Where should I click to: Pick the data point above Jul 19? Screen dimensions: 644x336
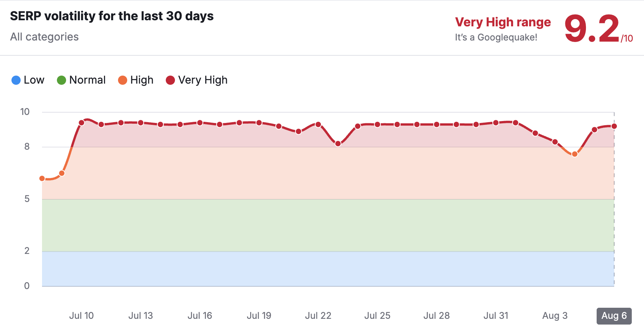[x=259, y=123]
